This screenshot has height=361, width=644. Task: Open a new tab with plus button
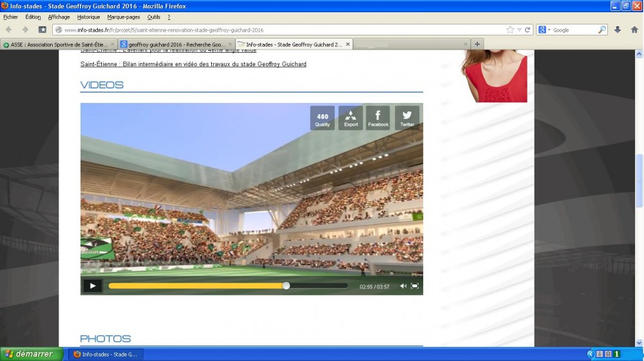[x=477, y=44]
